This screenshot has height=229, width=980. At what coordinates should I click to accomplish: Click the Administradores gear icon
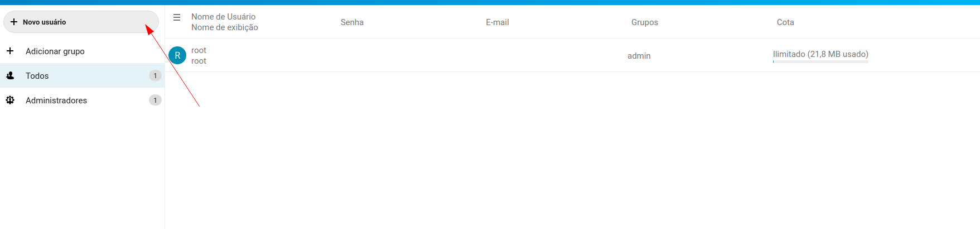pyautogui.click(x=10, y=100)
